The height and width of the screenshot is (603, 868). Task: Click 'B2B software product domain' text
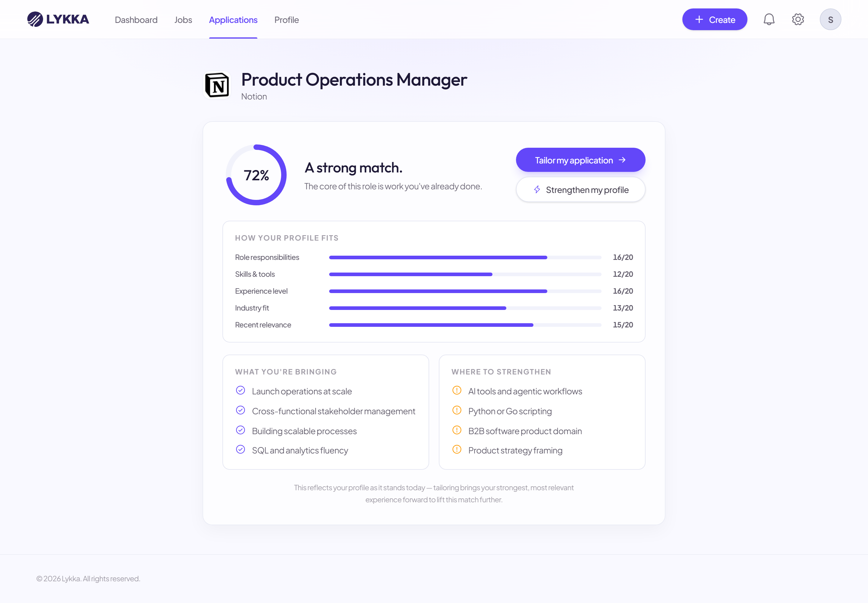[525, 431]
